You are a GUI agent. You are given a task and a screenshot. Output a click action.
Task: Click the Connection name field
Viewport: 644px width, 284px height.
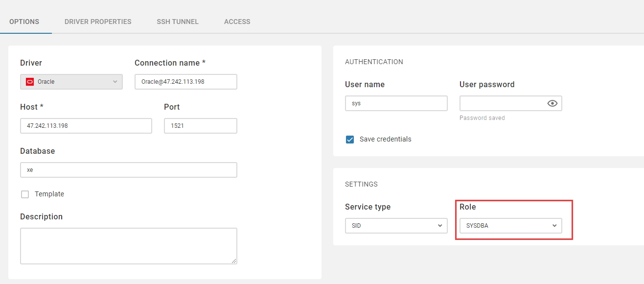[x=185, y=82]
